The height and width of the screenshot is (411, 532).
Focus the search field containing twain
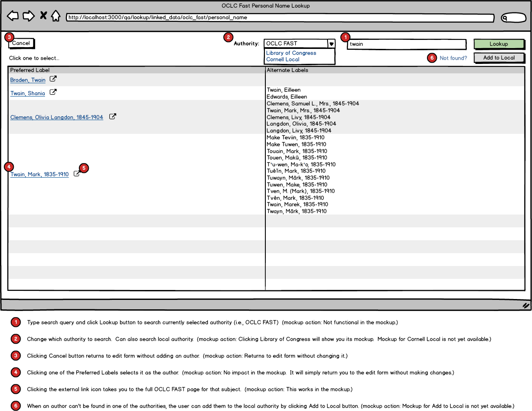[x=406, y=44]
